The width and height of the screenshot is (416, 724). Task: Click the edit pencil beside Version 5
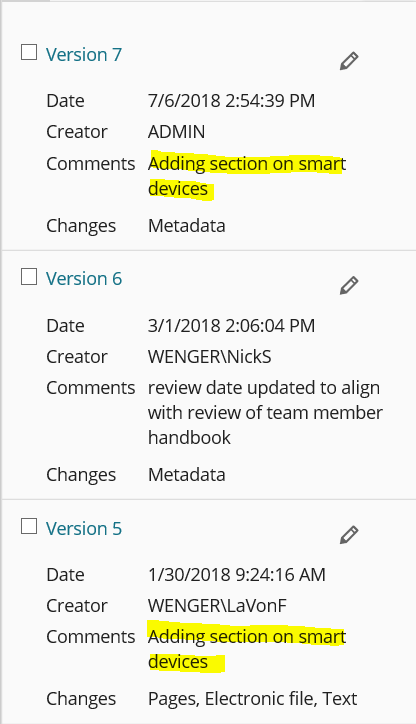tap(349, 534)
